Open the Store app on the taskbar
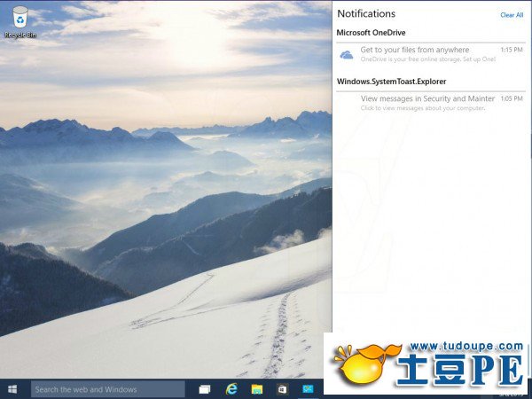The height and width of the screenshot is (399, 532). pos(282,389)
